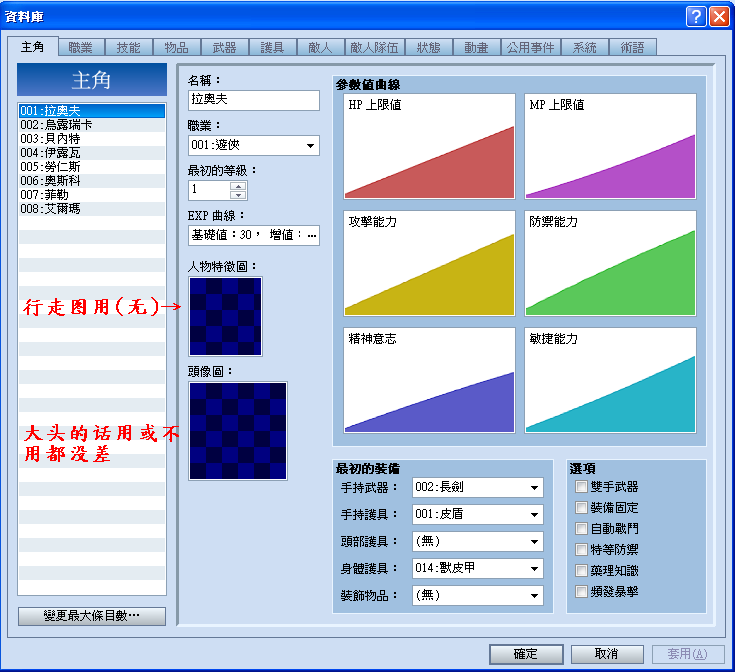Click the 名稱 name input field
Viewport: 735px width, 672px height.
pyautogui.click(x=254, y=100)
